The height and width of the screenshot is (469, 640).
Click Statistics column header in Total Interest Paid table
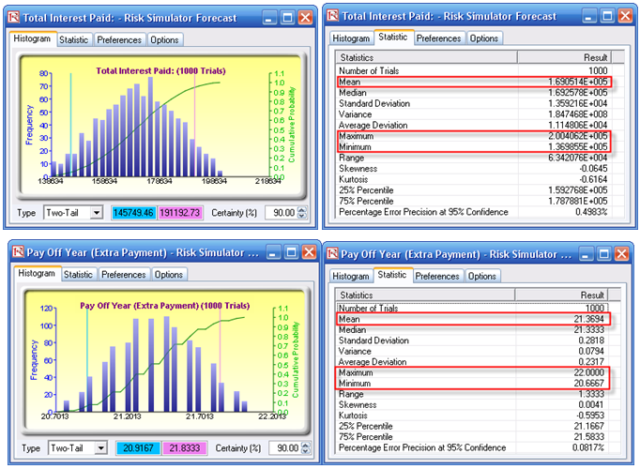click(x=427, y=57)
